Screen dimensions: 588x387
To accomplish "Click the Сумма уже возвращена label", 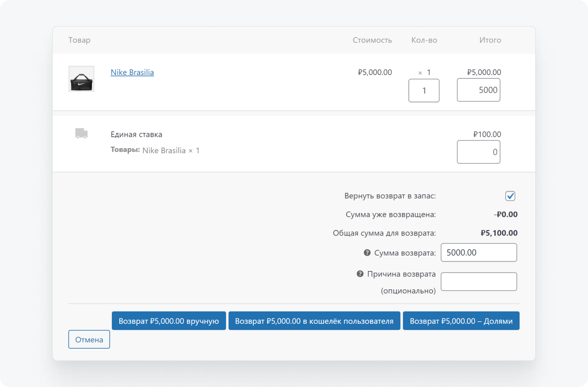I will (391, 214).
